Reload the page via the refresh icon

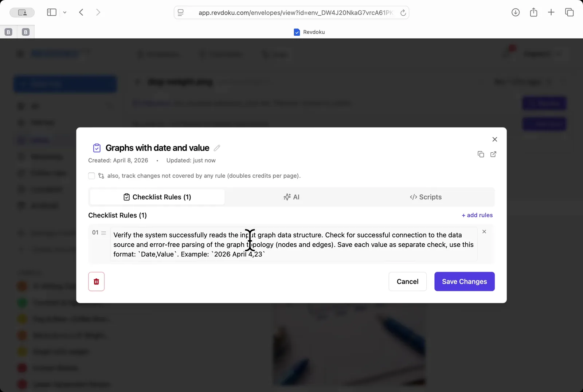click(403, 12)
